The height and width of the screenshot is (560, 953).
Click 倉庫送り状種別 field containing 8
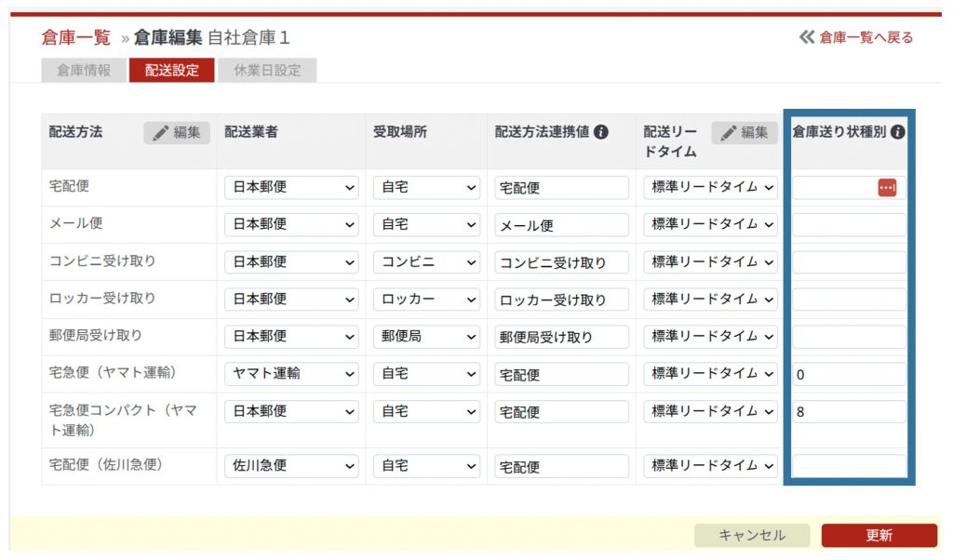[x=849, y=412]
